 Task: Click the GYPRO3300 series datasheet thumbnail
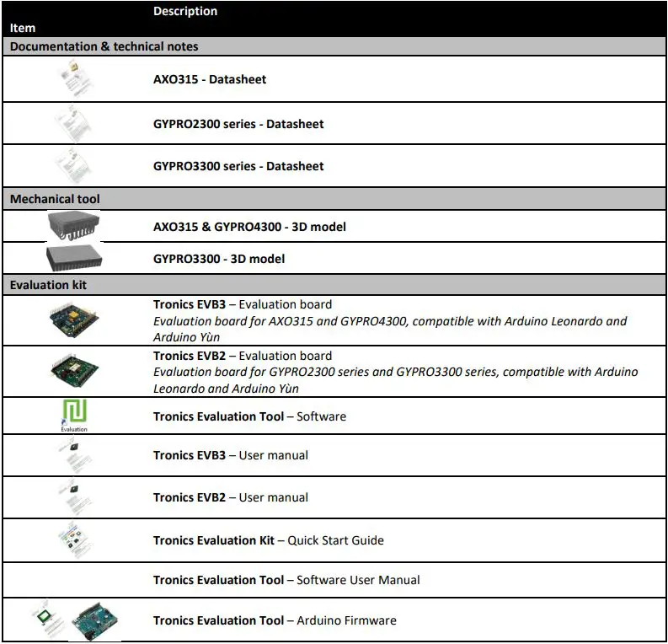(73, 165)
